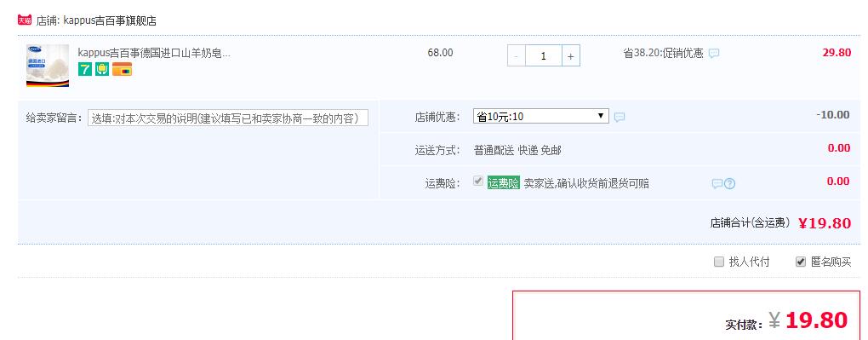This screenshot has width=868, height=340.
Task: Open the 店铺优惠 dropdown 省10元:10
Action: point(541,117)
